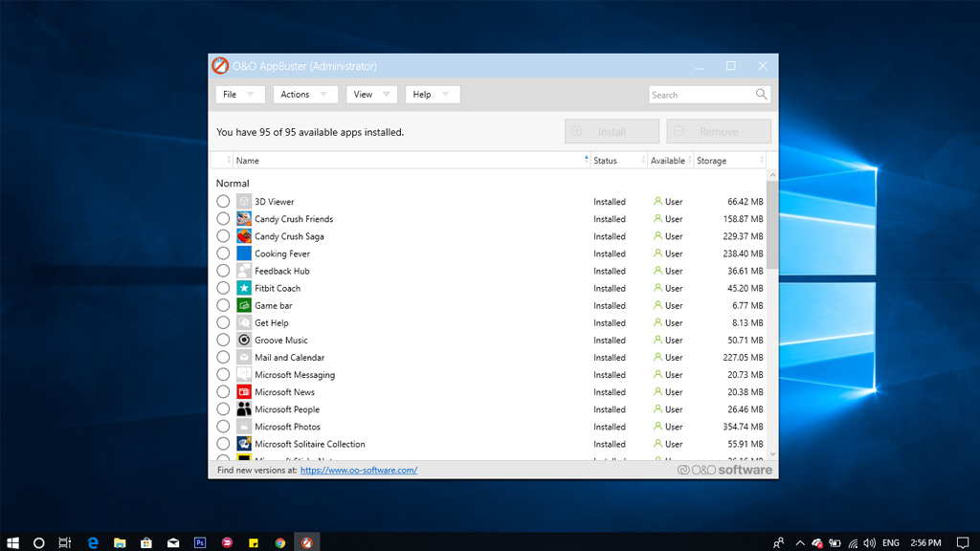Viewport: 980px width, 551px height.
Task: Click the ENG language indicator
Action: coord(891,543)
